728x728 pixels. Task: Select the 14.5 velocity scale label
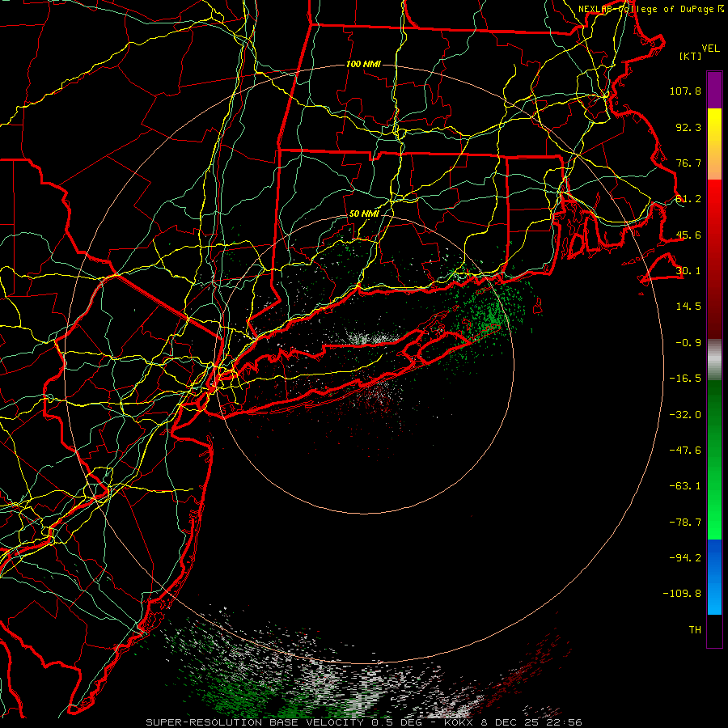click(x=688, y=307)
